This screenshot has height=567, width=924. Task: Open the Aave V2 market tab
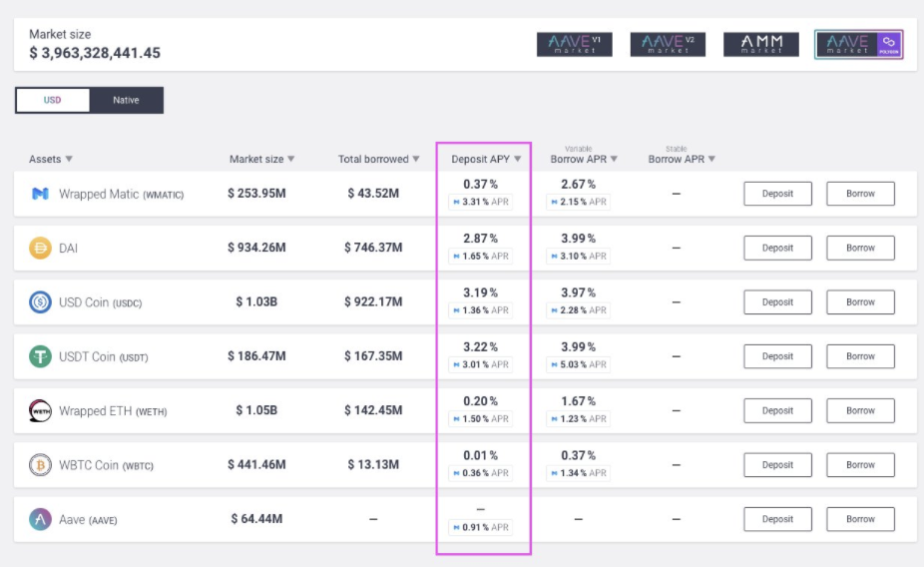click(668, 44)
